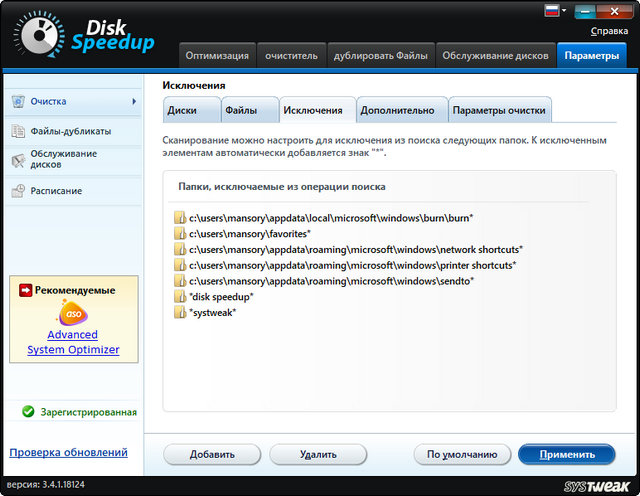Click the Расписание calendar icon
This screenshot has height=496, width=640.
click(x=18, y=190)
